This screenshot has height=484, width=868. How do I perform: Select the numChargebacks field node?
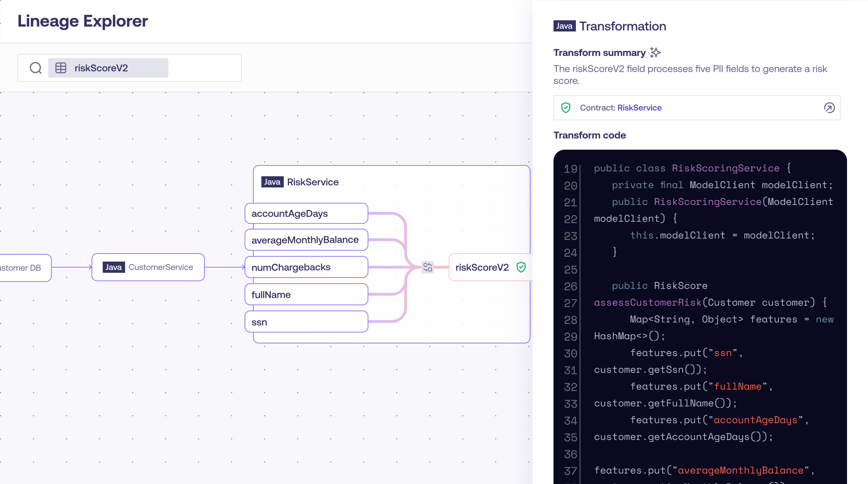306,267
